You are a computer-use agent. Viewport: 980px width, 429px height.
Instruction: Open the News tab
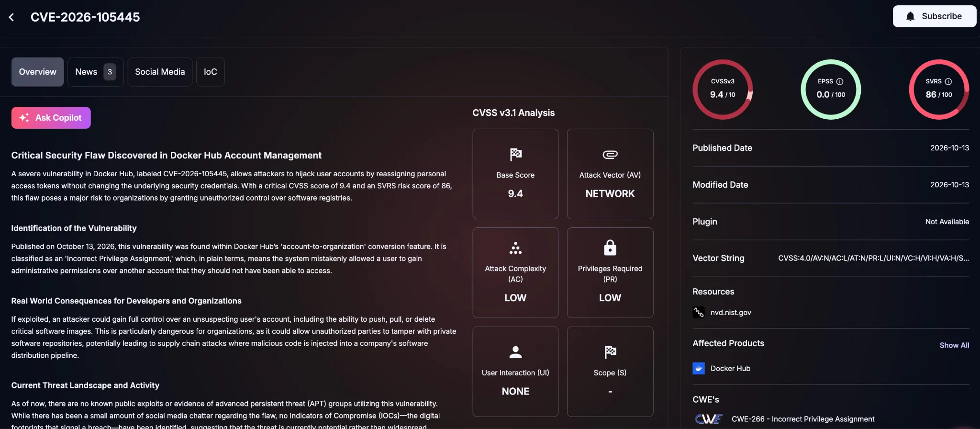point(96,72)
